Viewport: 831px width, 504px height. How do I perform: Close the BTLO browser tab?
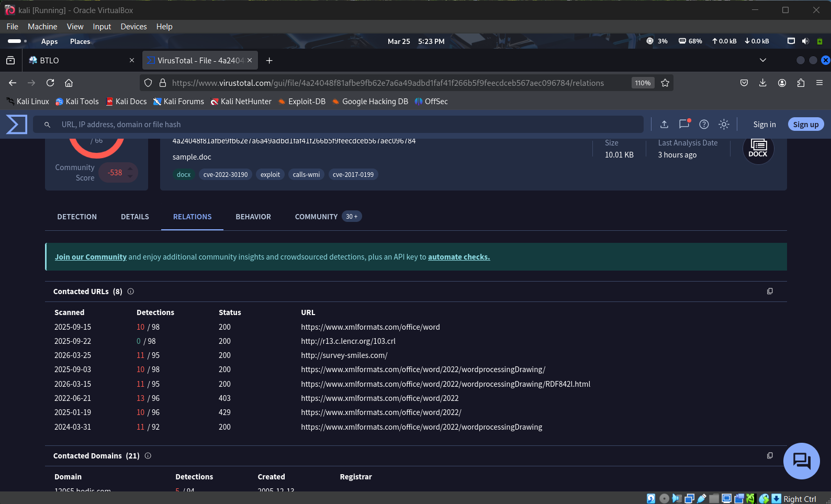point(132,60)
